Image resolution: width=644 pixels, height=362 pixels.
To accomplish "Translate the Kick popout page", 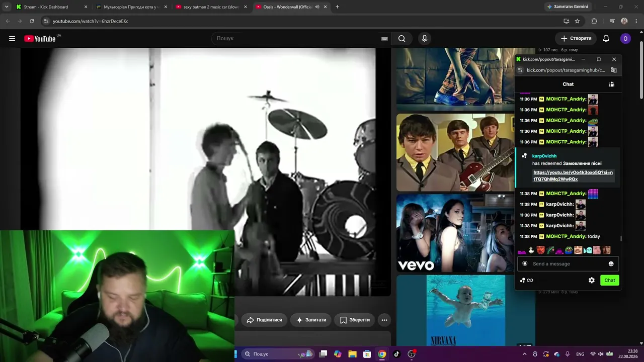I will tap(614, 70).
